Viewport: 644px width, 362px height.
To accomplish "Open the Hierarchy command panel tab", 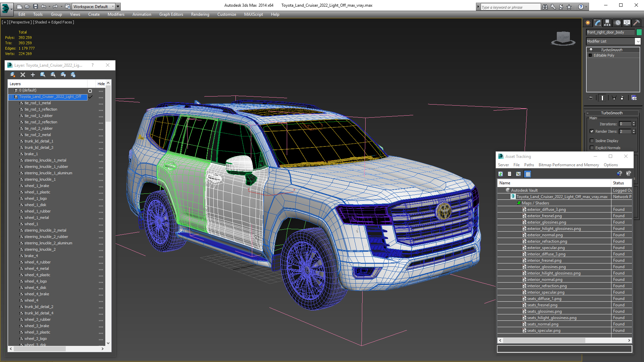I will (607, 23).
